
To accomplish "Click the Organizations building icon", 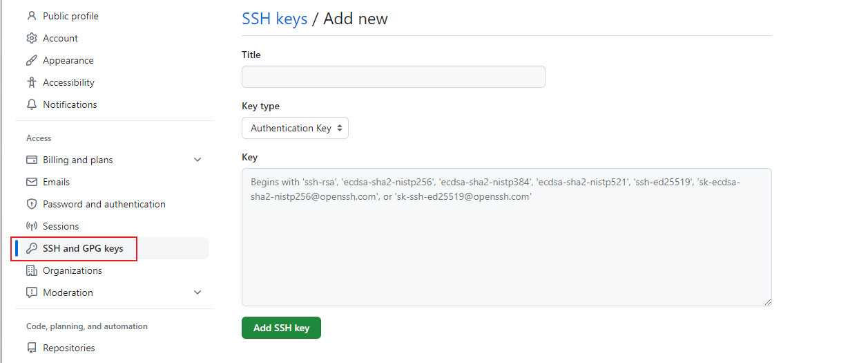I will point(31,270).
